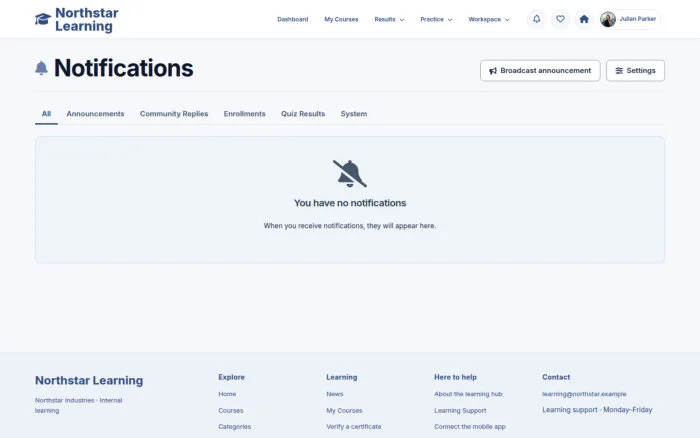Open the footer Home link
Viewport: 700px width, 438px height.
tap(227, 394)
